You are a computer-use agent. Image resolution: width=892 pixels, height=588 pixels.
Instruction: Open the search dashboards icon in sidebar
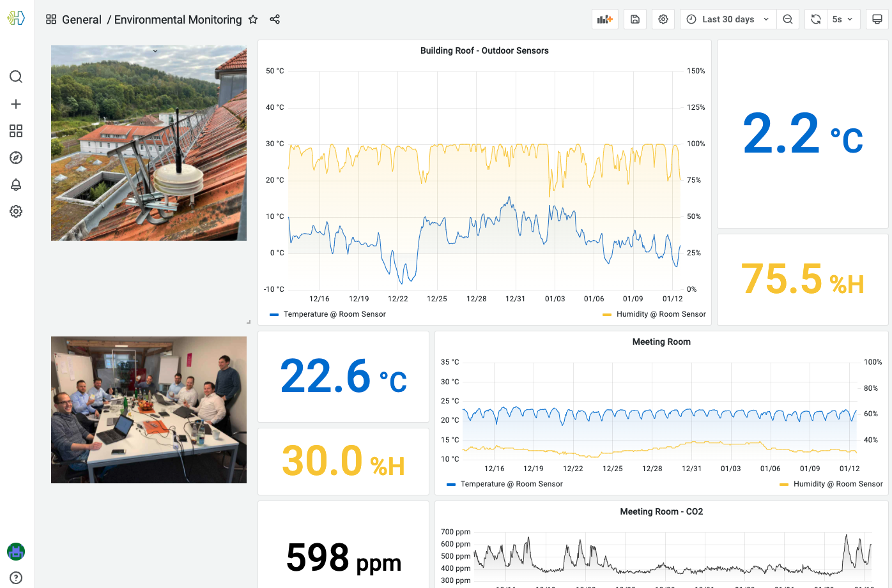click(x=16, y=77)
